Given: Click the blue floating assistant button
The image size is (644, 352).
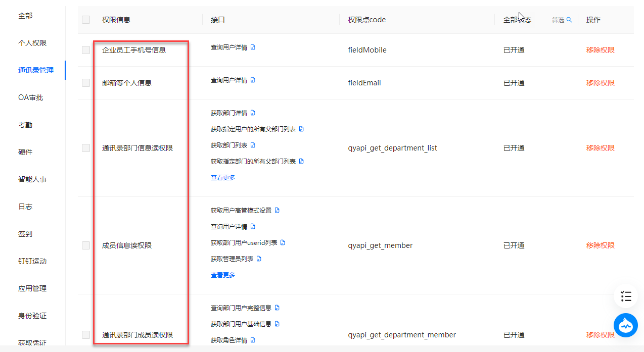Looking at the screenshot, I should click(x=626, y=326).
